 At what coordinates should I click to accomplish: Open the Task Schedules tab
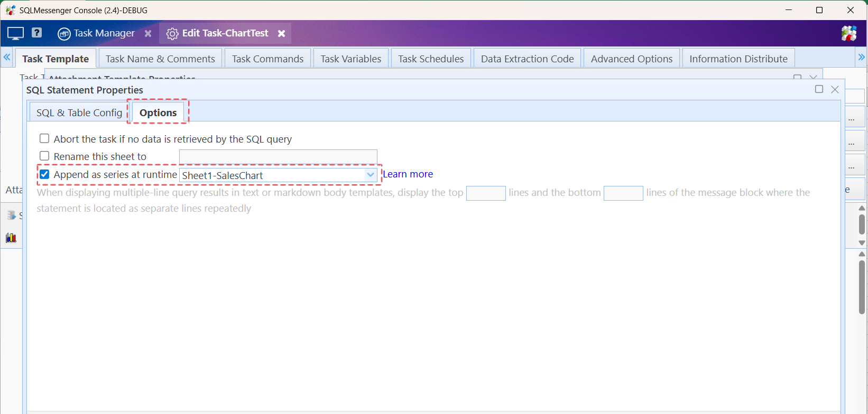431,59
